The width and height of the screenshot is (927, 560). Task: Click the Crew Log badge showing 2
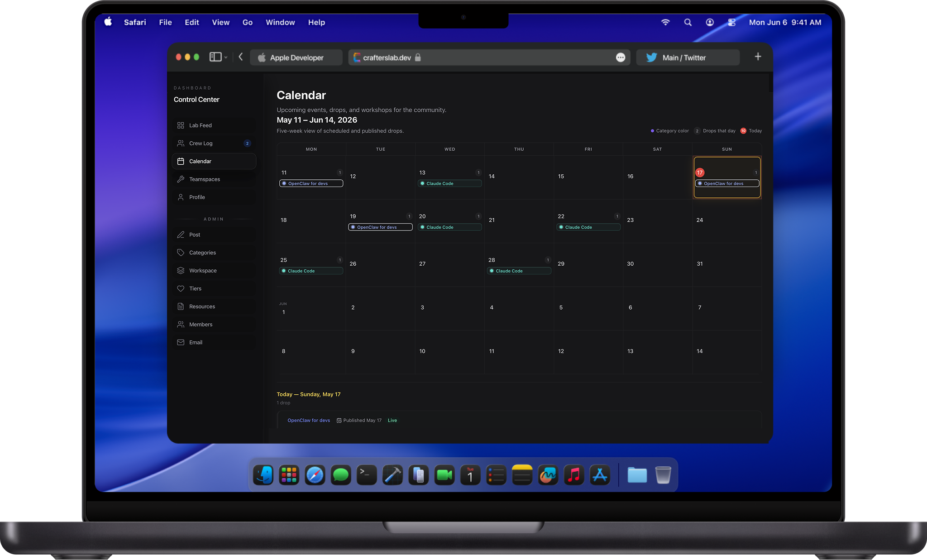[x=247, y=144]
